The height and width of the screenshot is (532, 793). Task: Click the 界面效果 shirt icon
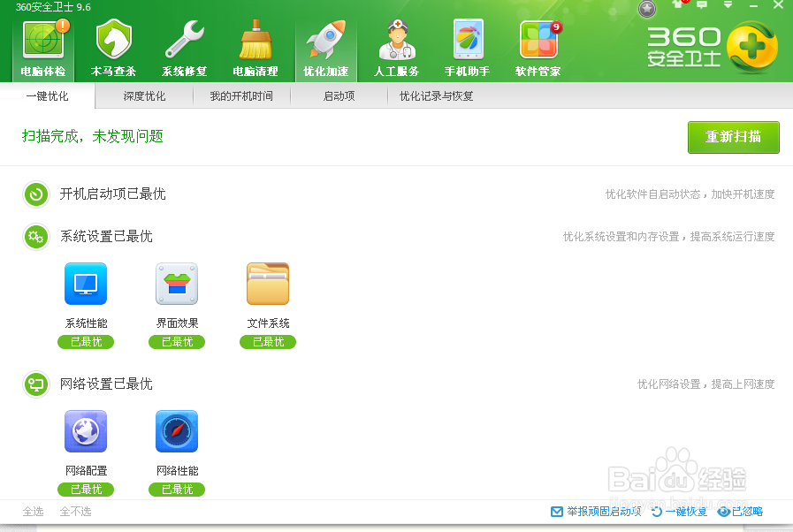pyautogui.click(x=177, y=284)
